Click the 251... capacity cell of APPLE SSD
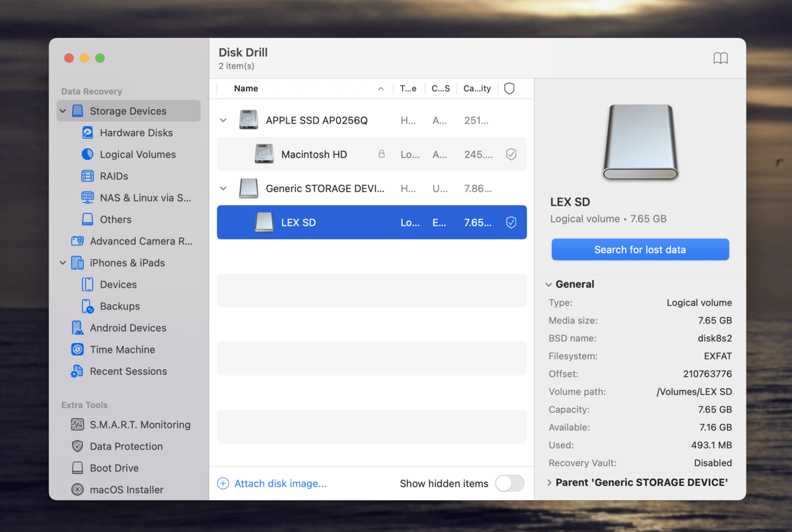 (476, 121)
